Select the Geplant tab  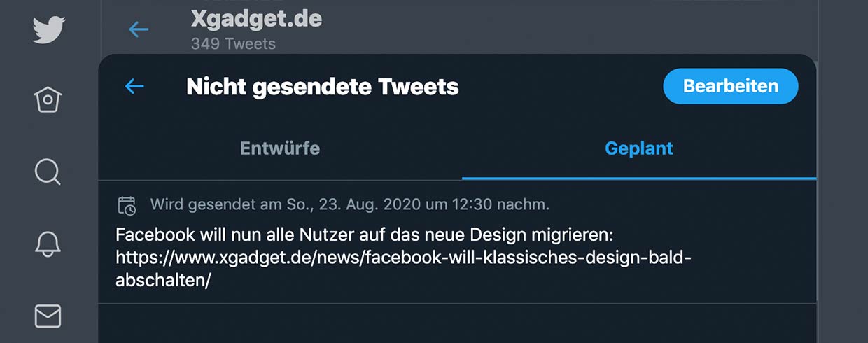(639, 148)
